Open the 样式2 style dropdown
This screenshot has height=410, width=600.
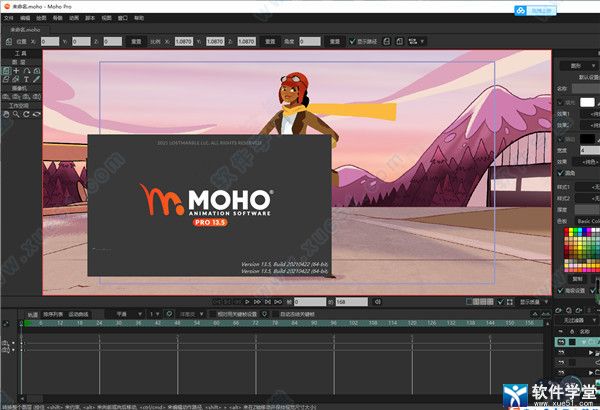coord(588,198)
